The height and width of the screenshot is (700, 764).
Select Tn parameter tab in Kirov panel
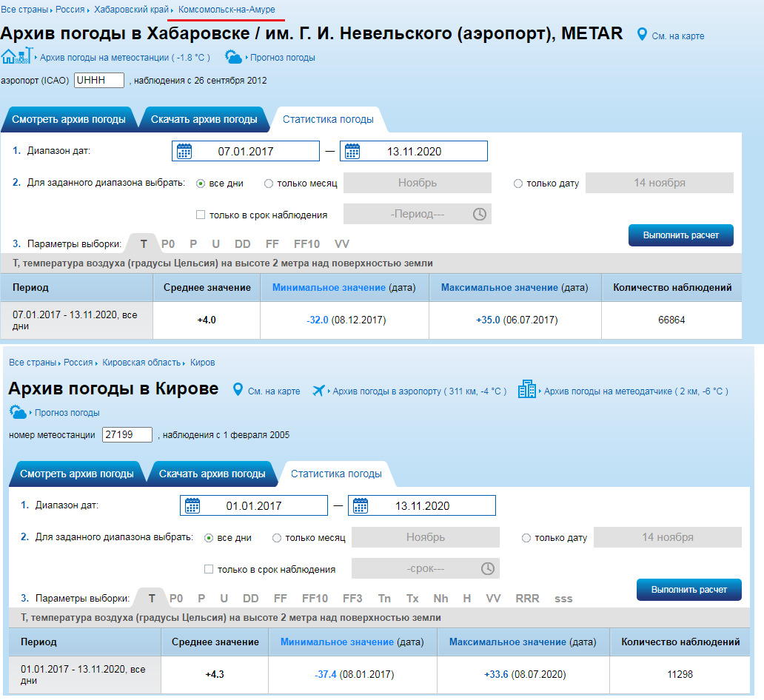point(384,599)
